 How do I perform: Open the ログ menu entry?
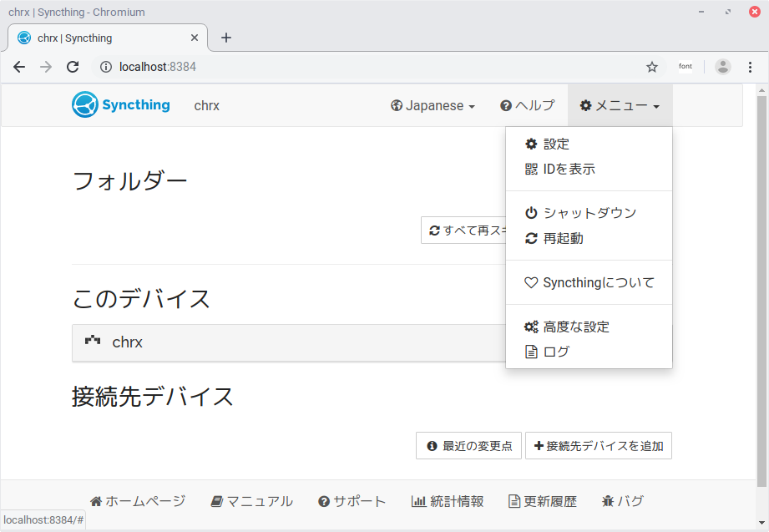click(555, 352)
